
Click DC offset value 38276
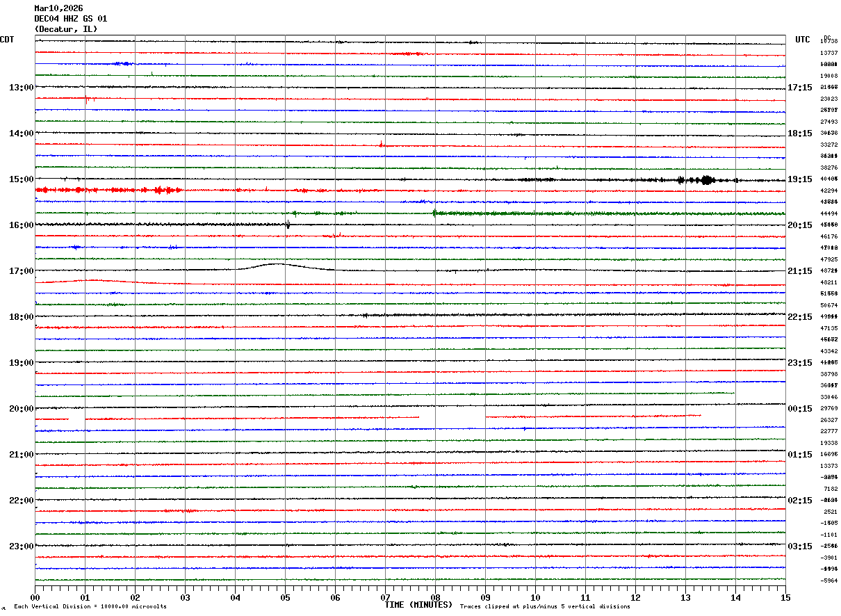point(828,168)
